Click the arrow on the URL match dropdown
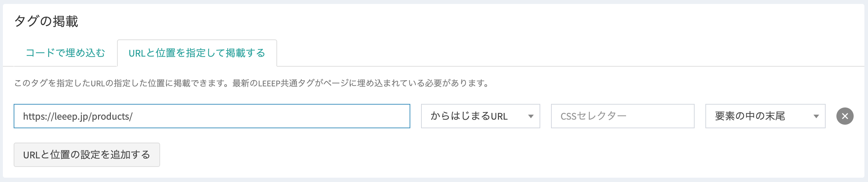868x182 pixels. 531,116
